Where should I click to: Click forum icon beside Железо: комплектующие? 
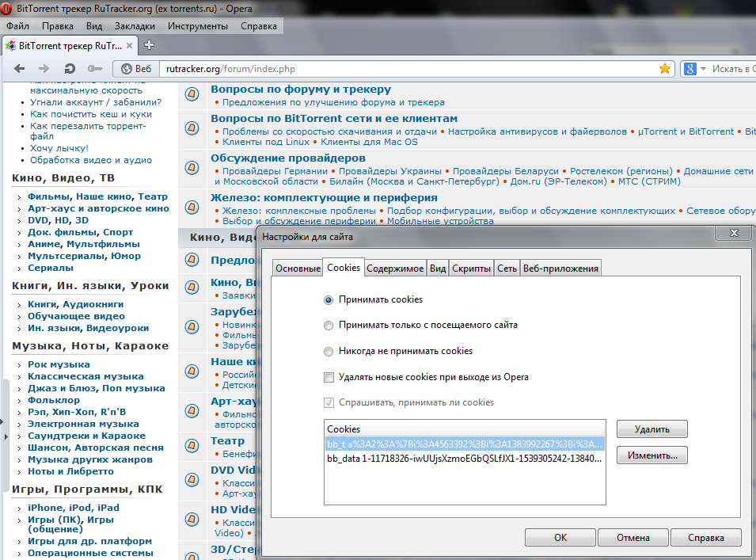click(192, 207)
